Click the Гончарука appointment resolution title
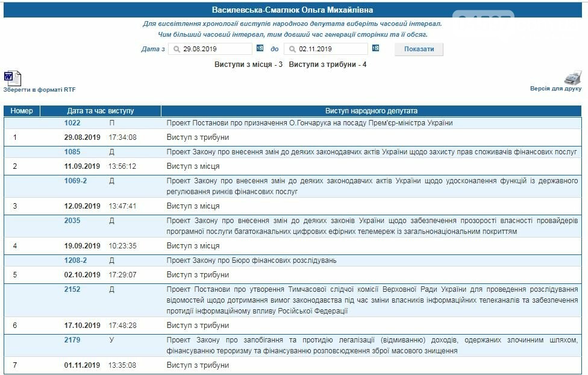 pyautogui.click(x=310, y=123)
